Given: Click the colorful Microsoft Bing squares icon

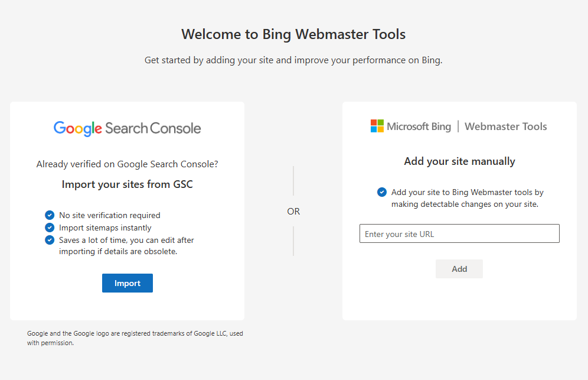Looking at the screenshot, I should click(376, 125).
